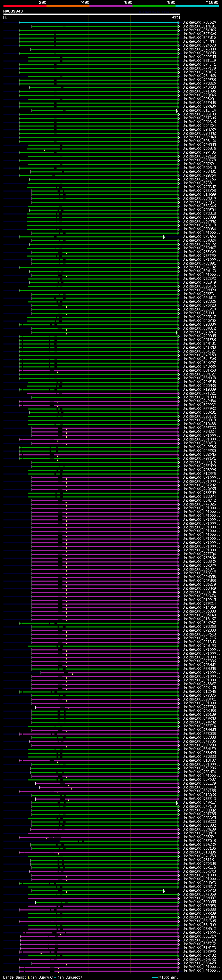
Task: Open hit UniRef100_P41095
Action: click(199, 91)
